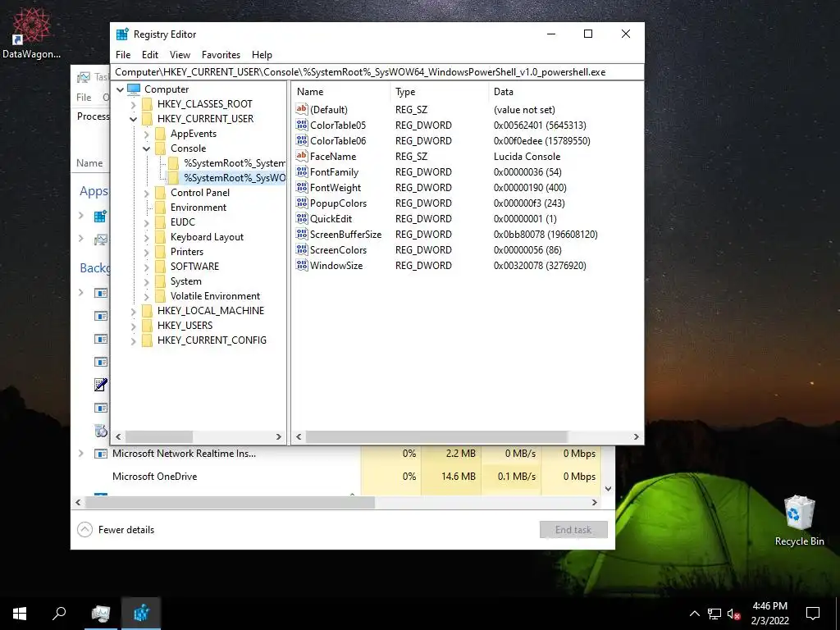840x630 pixels.
Task: Click the DWORD icon beside FontWeight
Action: coord(302,188)
